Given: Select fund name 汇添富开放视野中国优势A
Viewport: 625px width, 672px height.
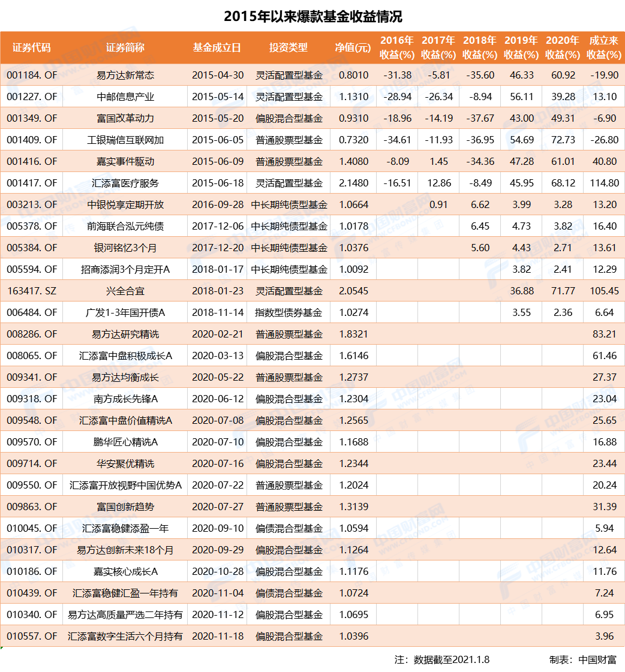Looking at the screenshot, I should [125, 485].
